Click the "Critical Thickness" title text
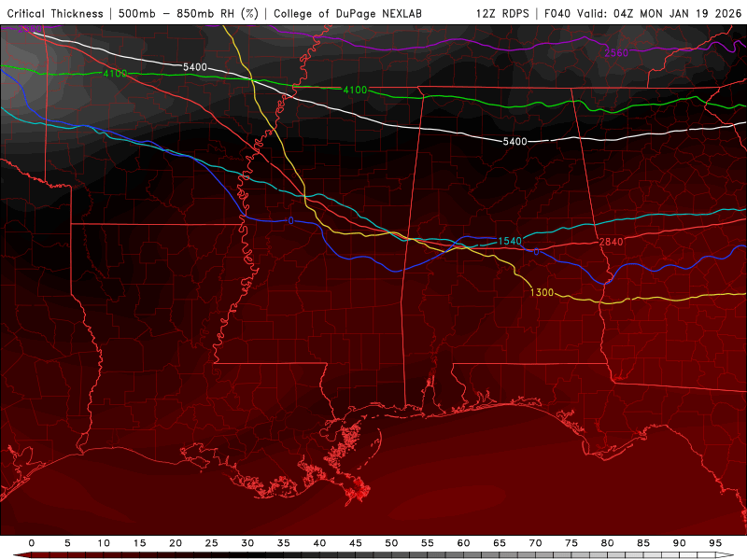This screenshot has width=747, height=560. pyautogui.click(x=55, y=14)
